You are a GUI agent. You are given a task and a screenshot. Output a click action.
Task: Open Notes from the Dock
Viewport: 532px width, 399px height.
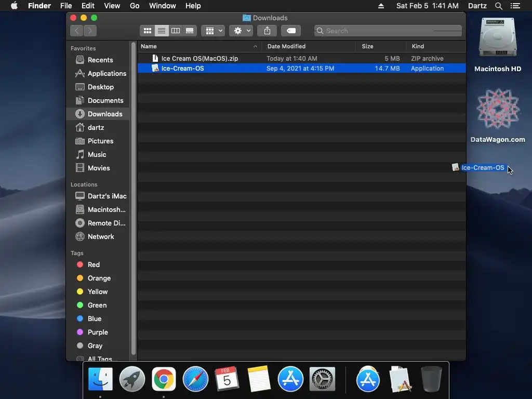(x=259, y=379)
